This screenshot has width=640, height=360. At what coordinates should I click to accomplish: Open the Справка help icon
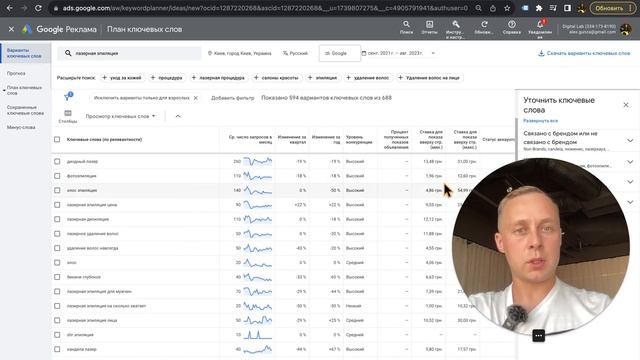tap(511, 27)
